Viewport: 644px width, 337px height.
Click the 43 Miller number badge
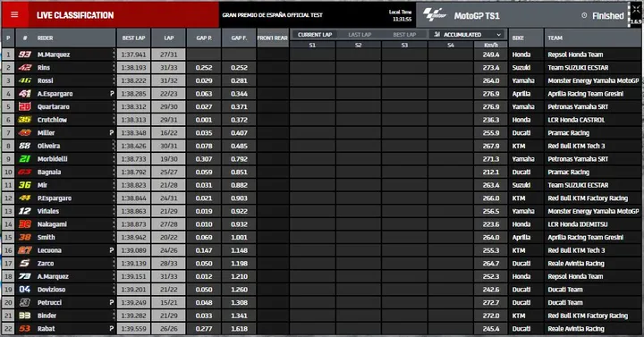[x=25, y=133]
